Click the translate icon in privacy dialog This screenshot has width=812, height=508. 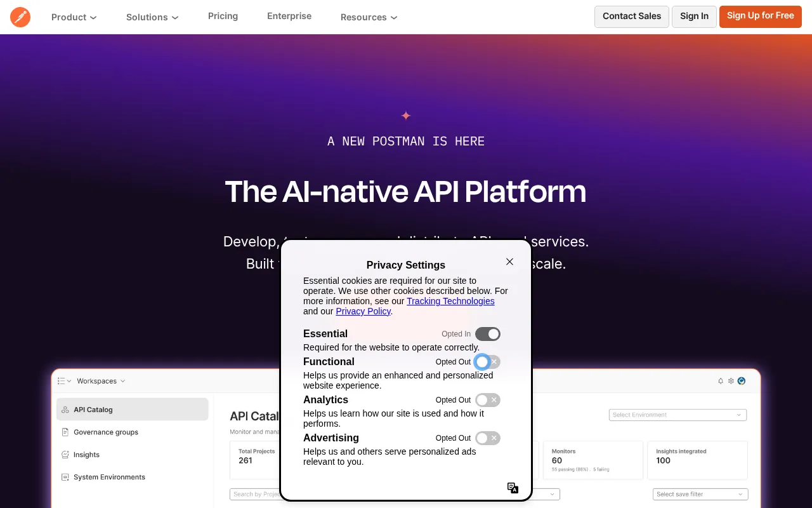coord(513,488)
